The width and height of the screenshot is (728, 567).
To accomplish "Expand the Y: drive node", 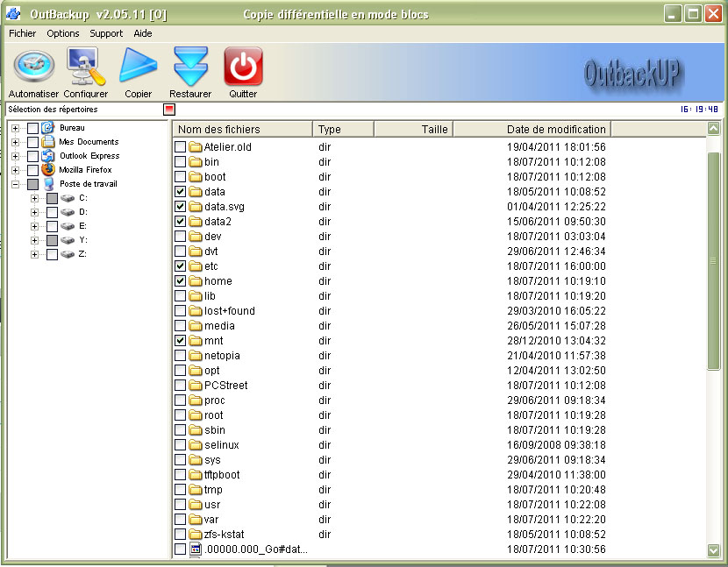I will 34,240.
